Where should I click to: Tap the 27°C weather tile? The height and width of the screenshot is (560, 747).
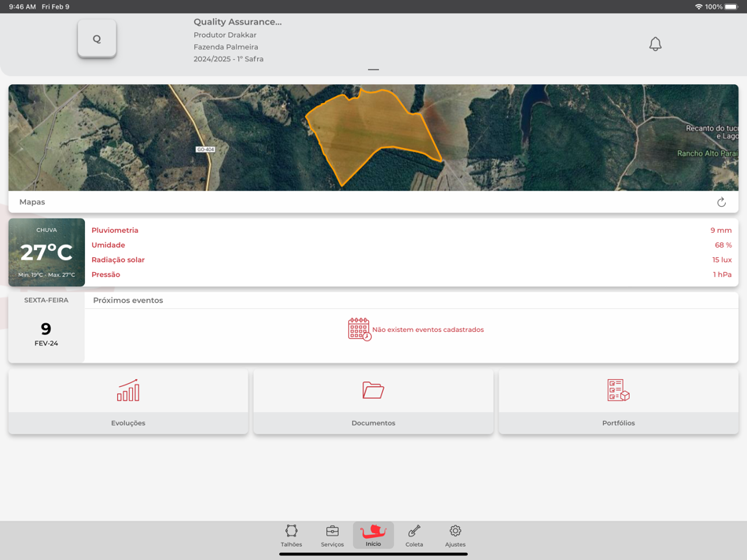46,252
